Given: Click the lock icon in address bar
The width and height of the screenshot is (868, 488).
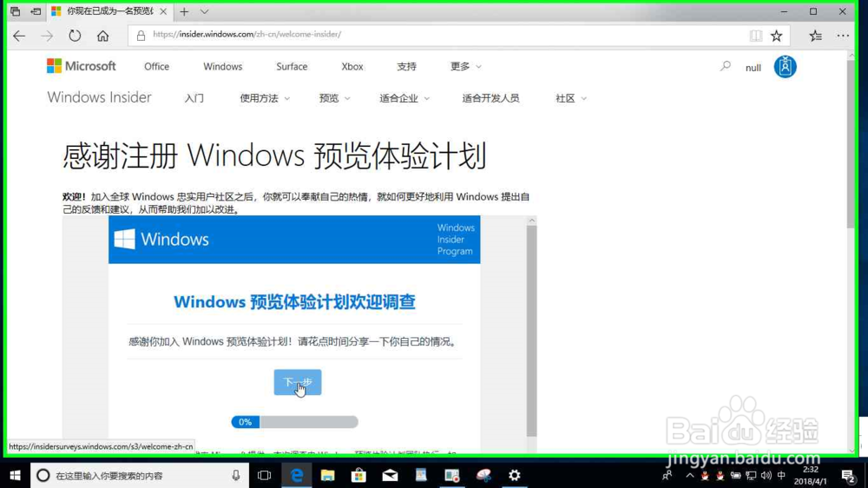Looking at the screenshot, I should [141, 36].
